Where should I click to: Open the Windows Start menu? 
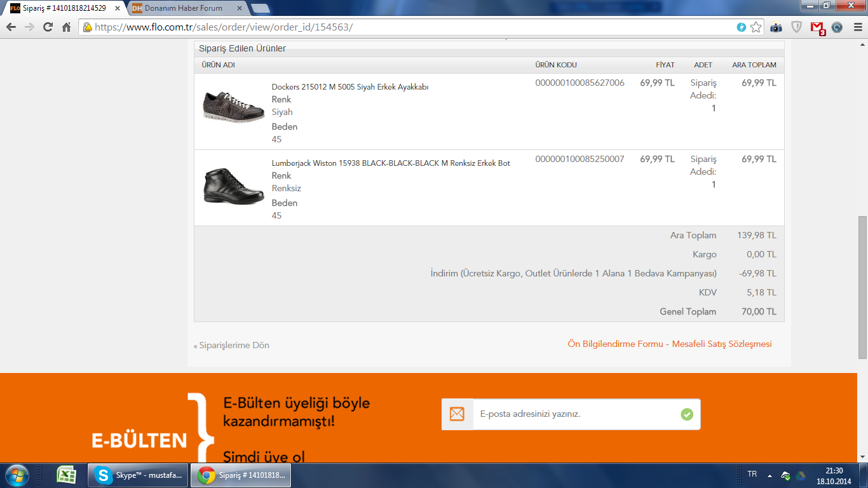coord(17,475)
